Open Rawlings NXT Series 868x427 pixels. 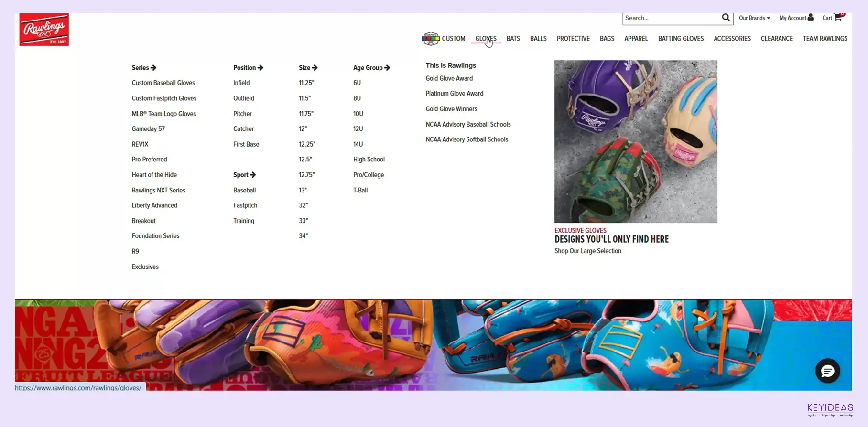(158, 190)
